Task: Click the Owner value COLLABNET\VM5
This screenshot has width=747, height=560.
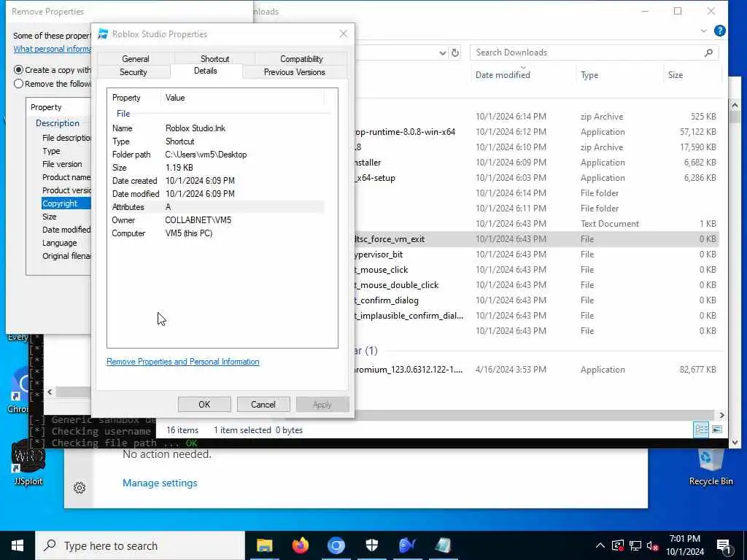Action: point(198,220)
